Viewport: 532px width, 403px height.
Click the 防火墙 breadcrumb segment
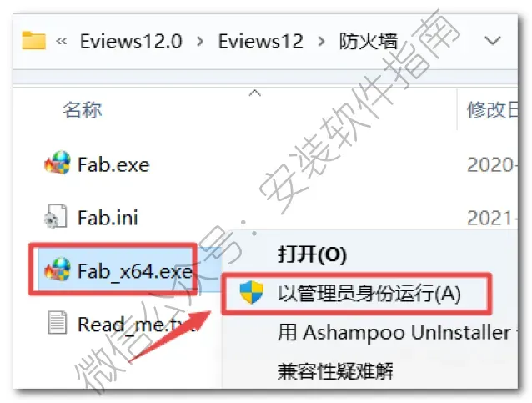pos(368,42)
